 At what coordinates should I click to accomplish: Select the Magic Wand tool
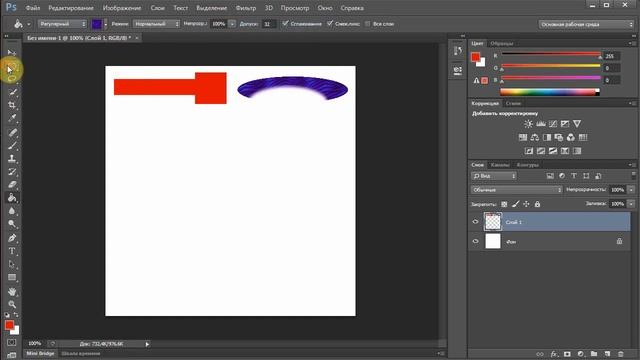click(x=12, y=92)
